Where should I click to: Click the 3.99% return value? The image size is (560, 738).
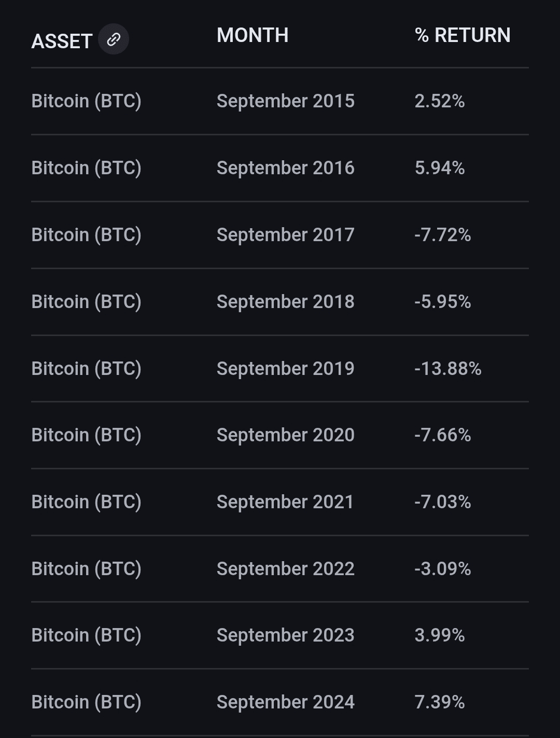point(440,635)
